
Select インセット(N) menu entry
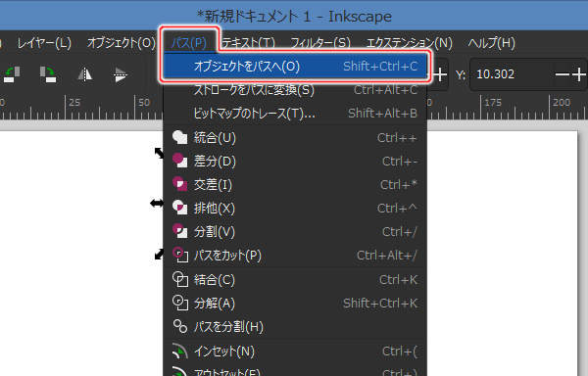click(295, 352)
